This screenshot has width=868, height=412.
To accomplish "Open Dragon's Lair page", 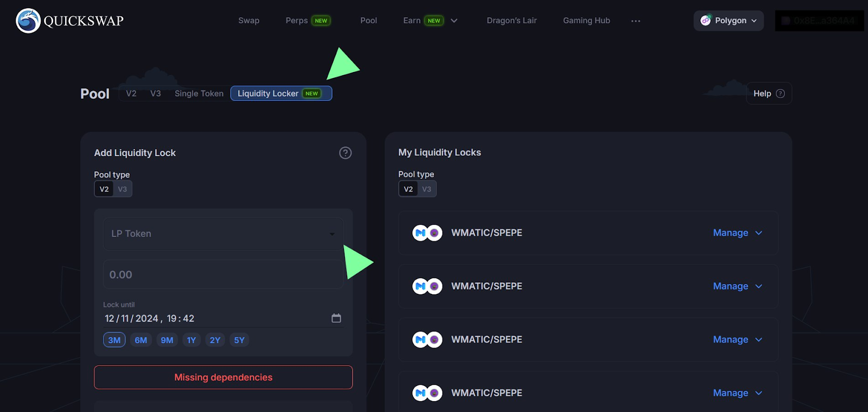I will click(x=512, y=21).
